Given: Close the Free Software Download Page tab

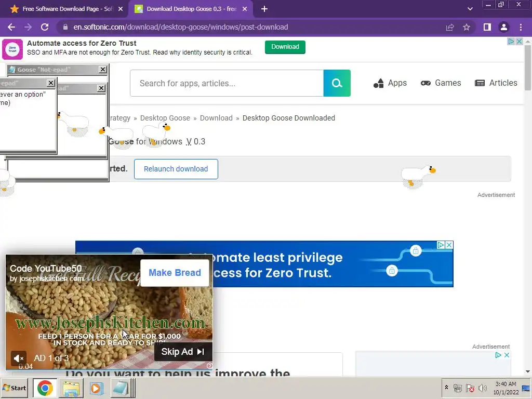Looking at the screenshot, I should (x=121, y=9).
